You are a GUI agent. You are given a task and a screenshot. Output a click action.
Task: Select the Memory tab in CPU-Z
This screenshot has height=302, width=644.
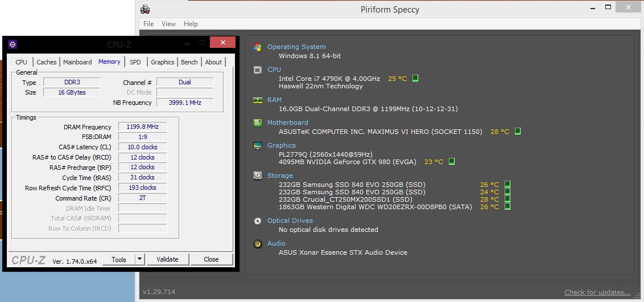pyautogui.click(x=109, y=62)
